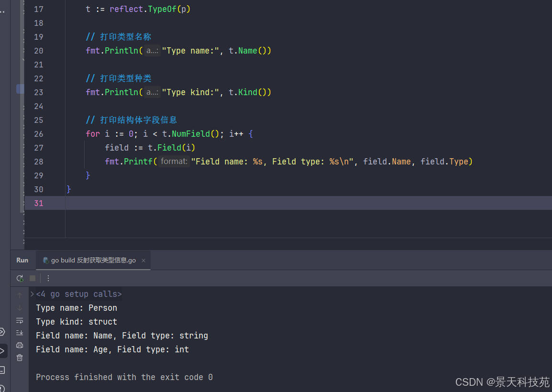Expand the collapsed "a...:" hint on line 20
This screenshot has width=552, height=392.
[152, 51]
